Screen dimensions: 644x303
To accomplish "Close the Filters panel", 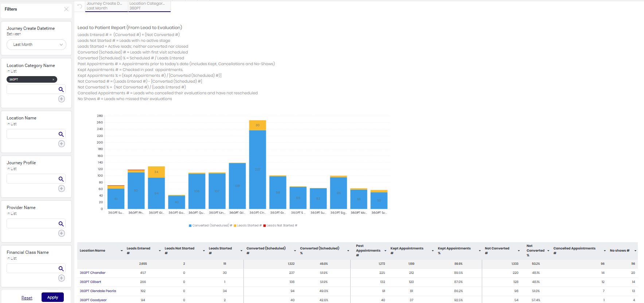I will [66, 9].
